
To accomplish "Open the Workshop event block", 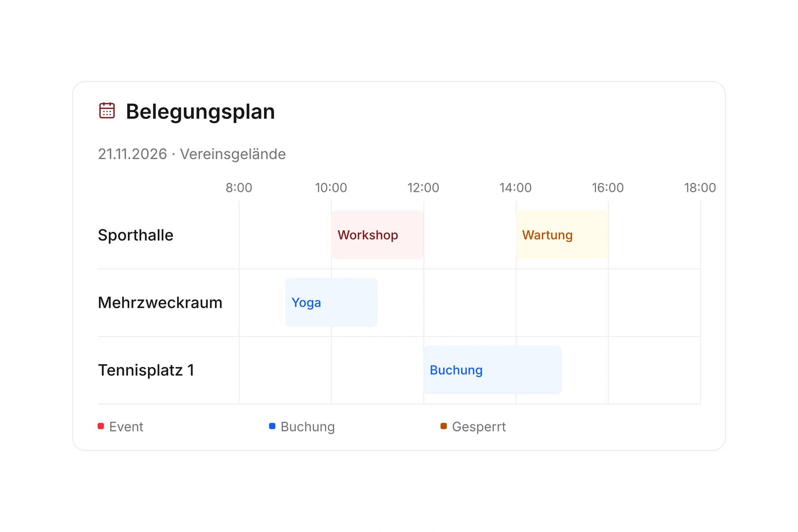I will (377, 235).
